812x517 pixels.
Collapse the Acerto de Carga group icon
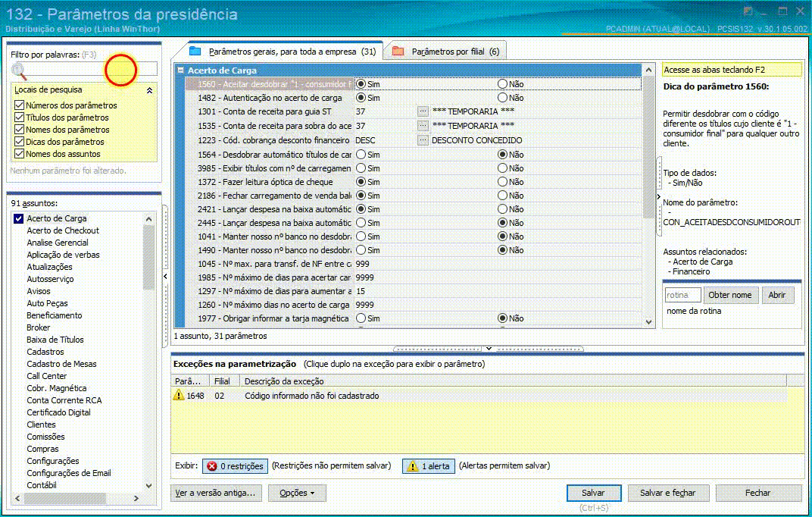tap(180, 70)
